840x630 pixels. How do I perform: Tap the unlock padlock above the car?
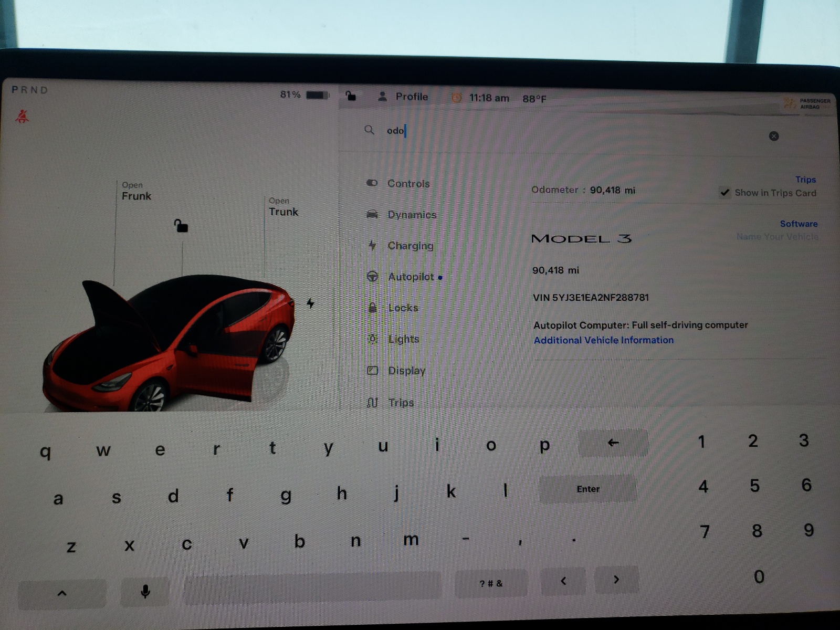pos(181,226)
